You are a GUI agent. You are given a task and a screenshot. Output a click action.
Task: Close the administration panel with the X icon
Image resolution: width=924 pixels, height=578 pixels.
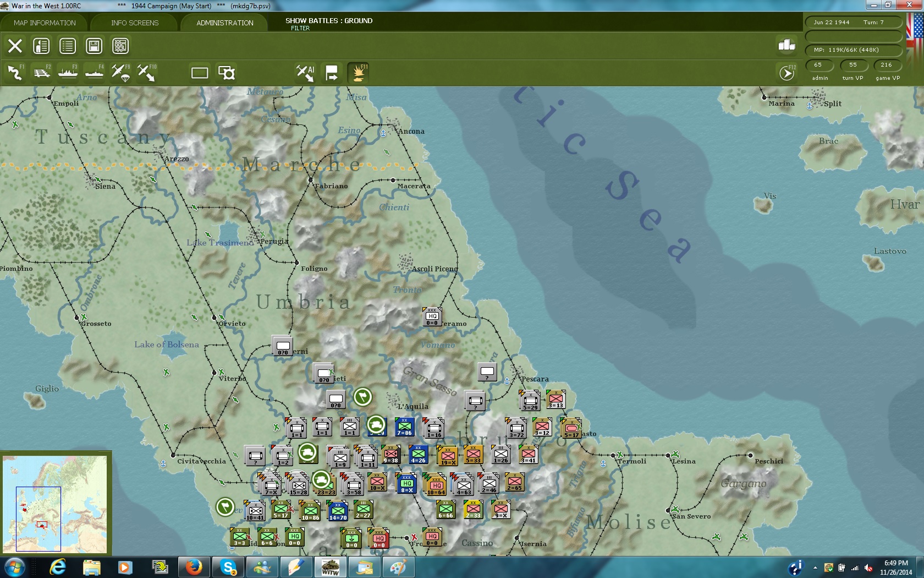pyautogui.click(x=15, y=46)
